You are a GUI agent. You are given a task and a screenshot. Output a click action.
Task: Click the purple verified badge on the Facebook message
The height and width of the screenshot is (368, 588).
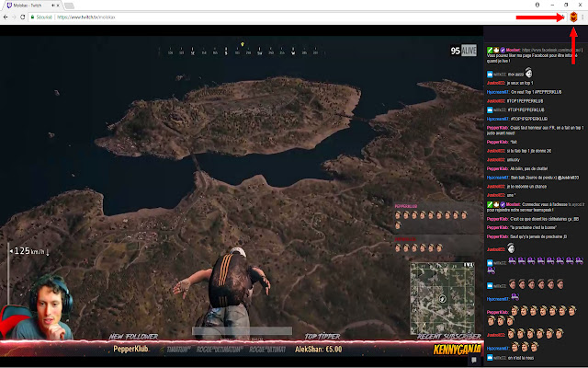tap(503, 50)
